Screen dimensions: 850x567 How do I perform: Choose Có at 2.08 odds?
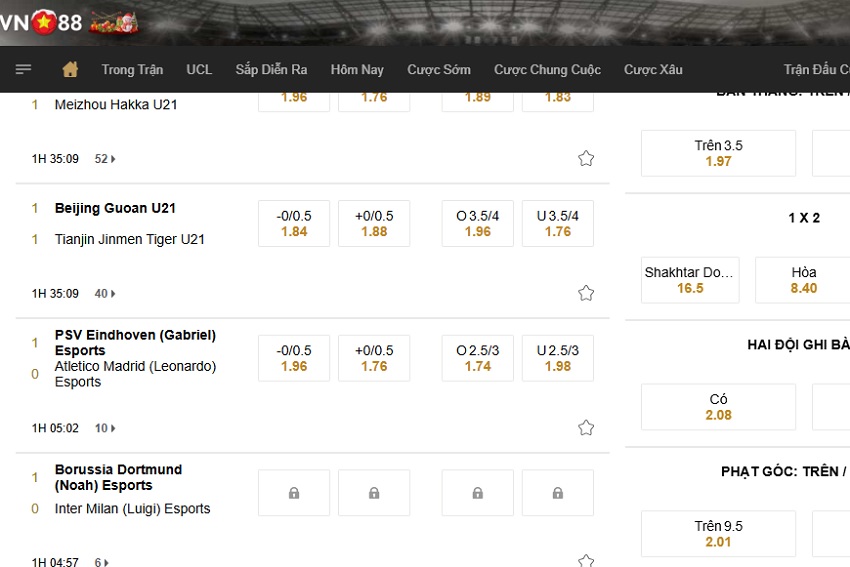[x=718, y=407]
